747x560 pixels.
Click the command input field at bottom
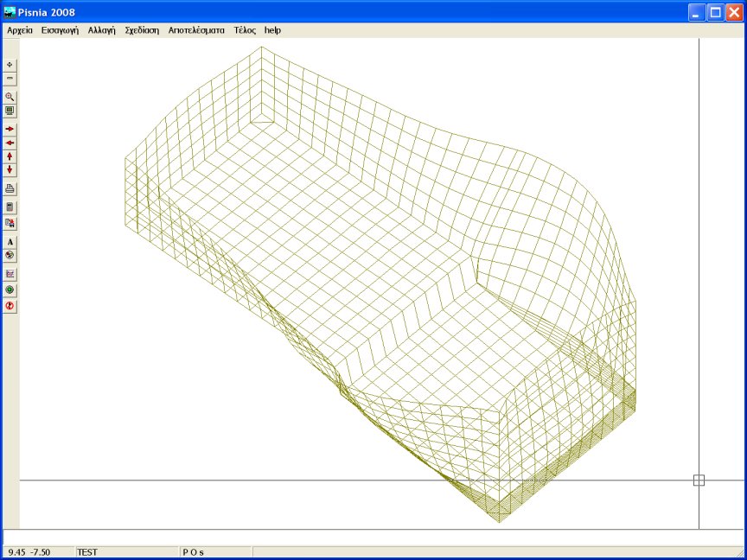coord(372,537)
